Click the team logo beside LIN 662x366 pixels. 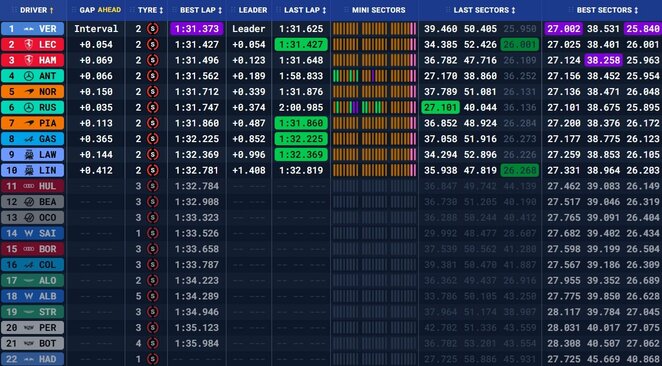pos(29,170)
